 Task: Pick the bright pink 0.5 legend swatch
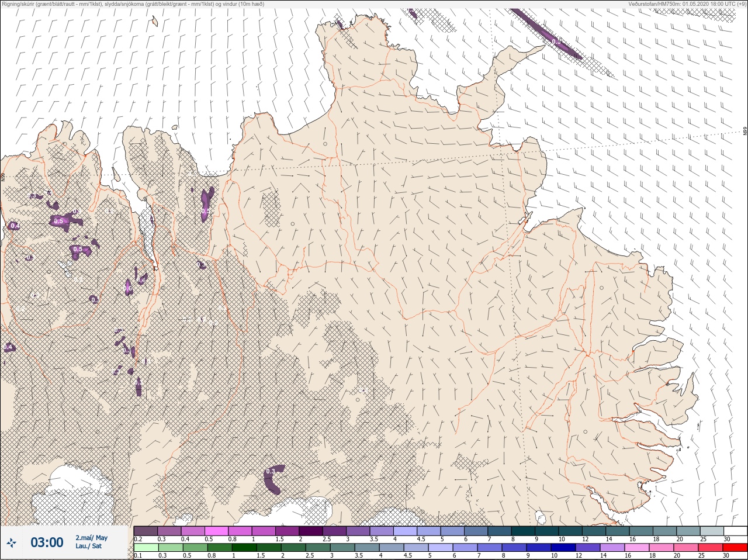click(x=217, y=531)
